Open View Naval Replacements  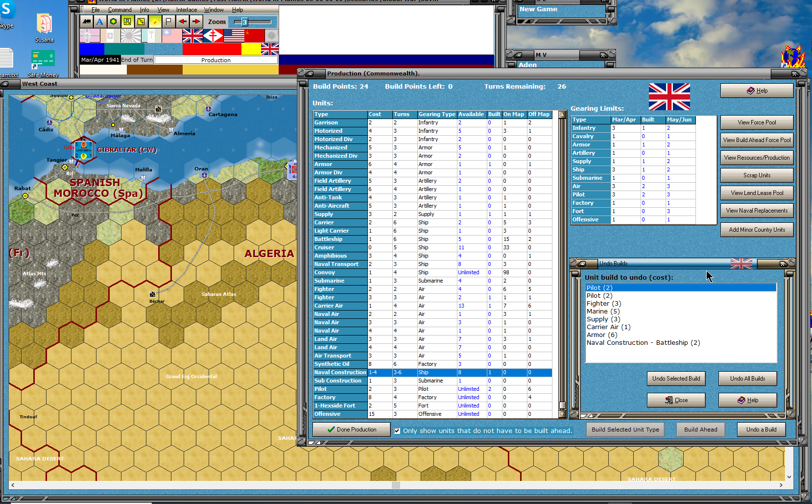(x=757, y=211)
